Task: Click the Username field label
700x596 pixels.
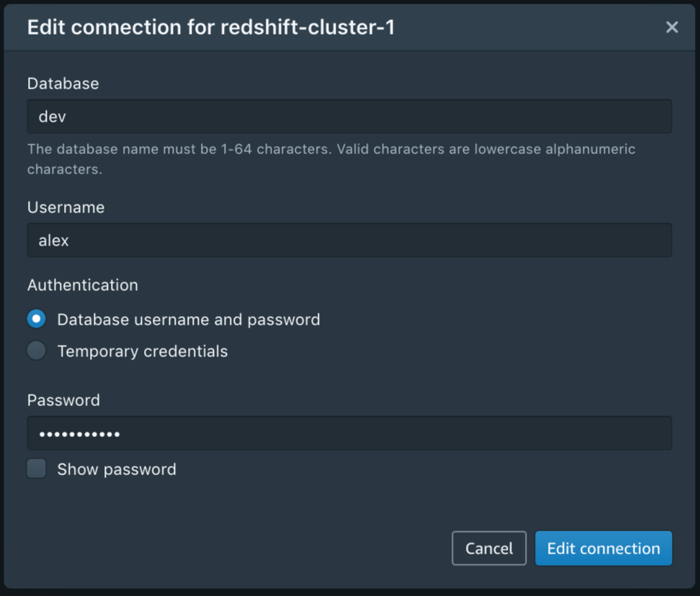Action: (x=66, y=207)
